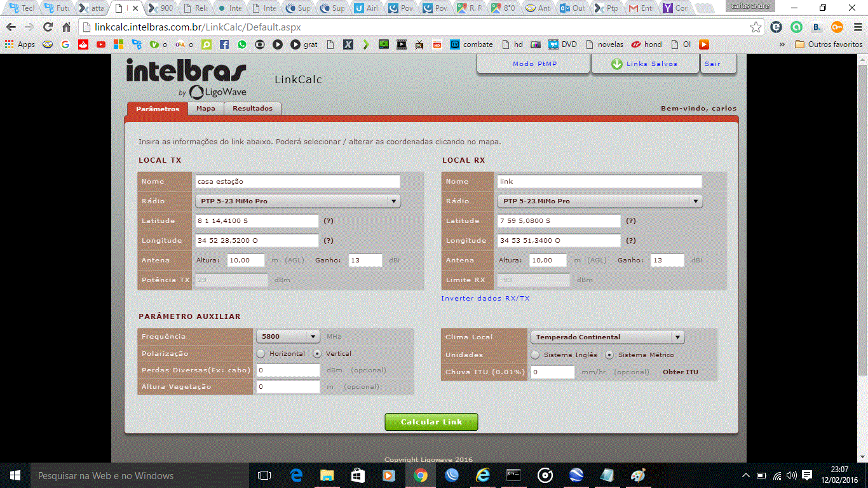Click the Inverter dados RX/TX link

[485, 299]
